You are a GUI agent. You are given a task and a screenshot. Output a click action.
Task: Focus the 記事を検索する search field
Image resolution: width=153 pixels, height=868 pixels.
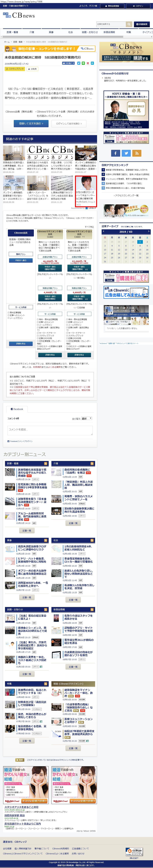tap(111, 24)
